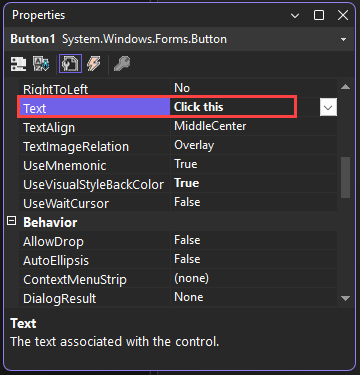Open the Events lightning bolt icon
The height and width of the screenshot is (375, 360).
click(94, 63)
